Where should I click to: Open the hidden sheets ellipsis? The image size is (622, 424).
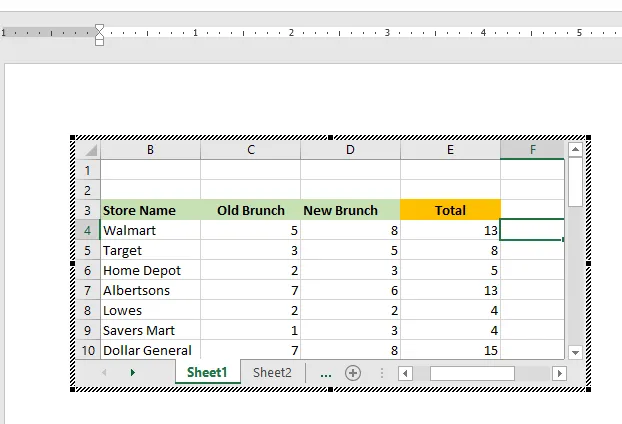[326, 374]
